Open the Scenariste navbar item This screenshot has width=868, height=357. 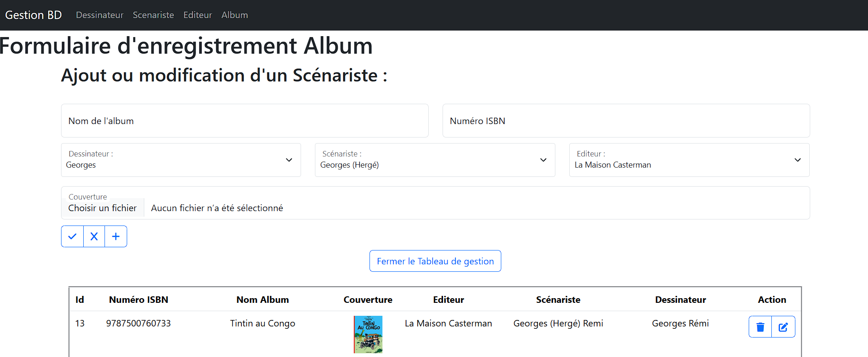(x=153, y=15)
